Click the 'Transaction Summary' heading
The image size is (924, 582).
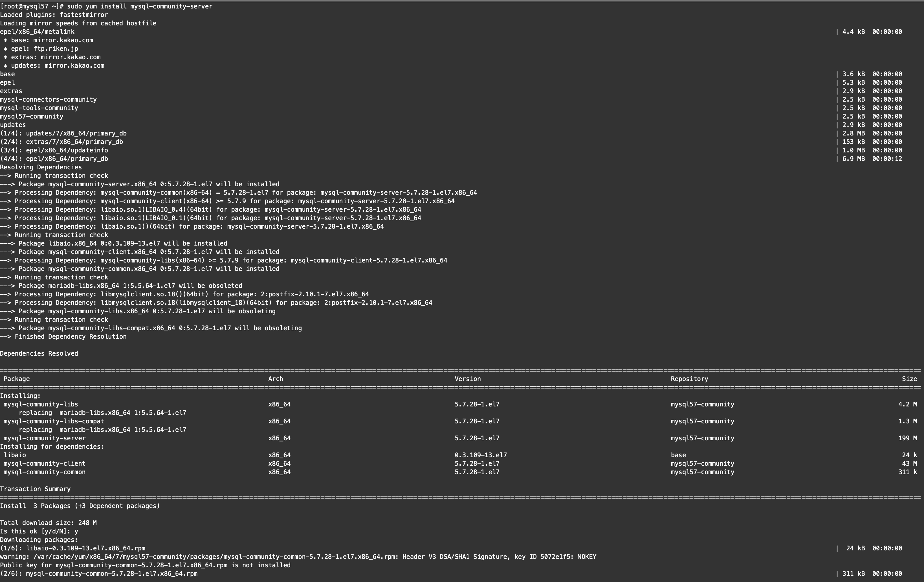[x=35, y=489]
